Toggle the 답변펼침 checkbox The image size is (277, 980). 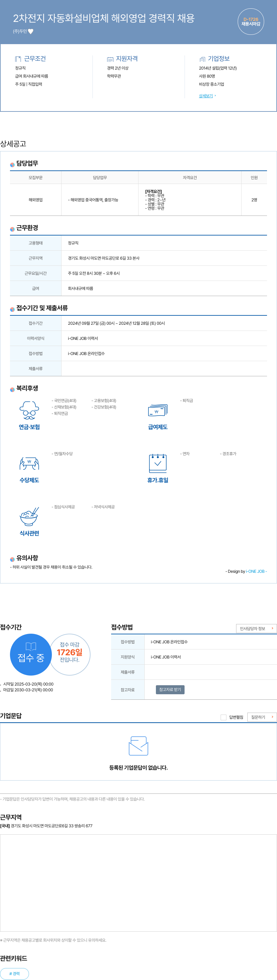click(x=223, y=717)
